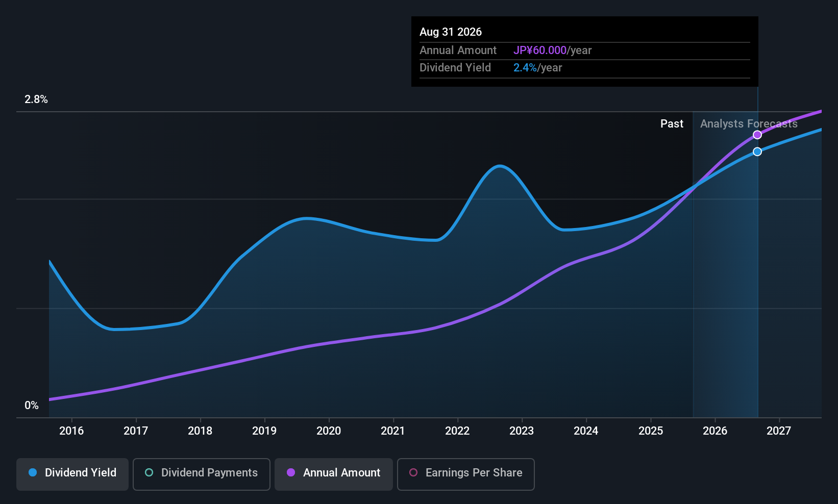The image size is (838, 504).
Task: Click the 2.4% dividend yield tooltip value
Action: [525, 68]
